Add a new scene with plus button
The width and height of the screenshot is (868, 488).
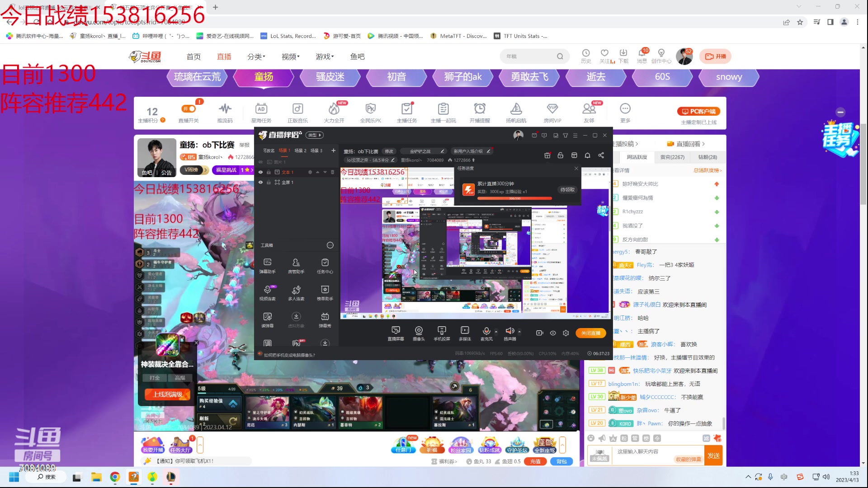point(333,150)
